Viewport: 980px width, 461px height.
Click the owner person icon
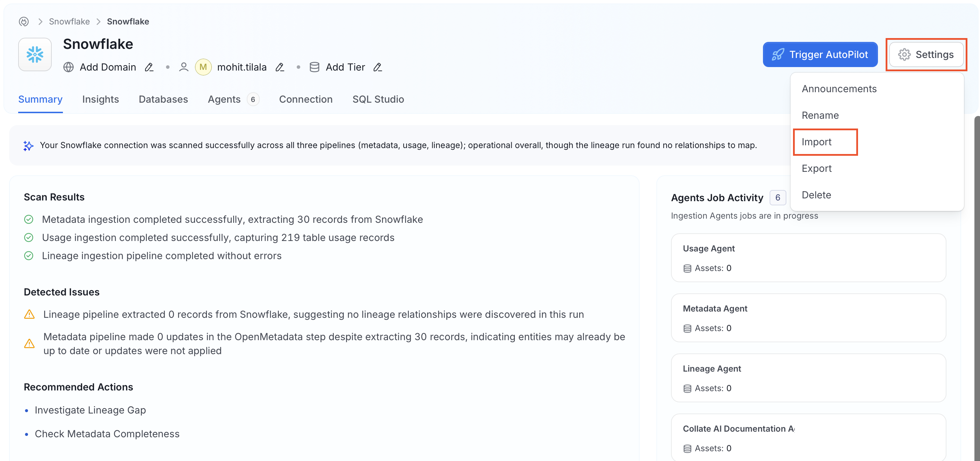tap(184, 67)
